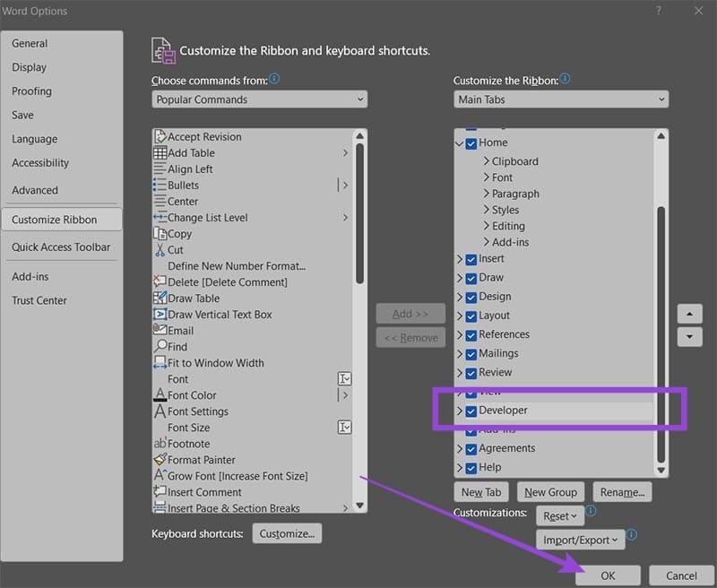Open keyboard shortcuts Customize button

(287, 533)
